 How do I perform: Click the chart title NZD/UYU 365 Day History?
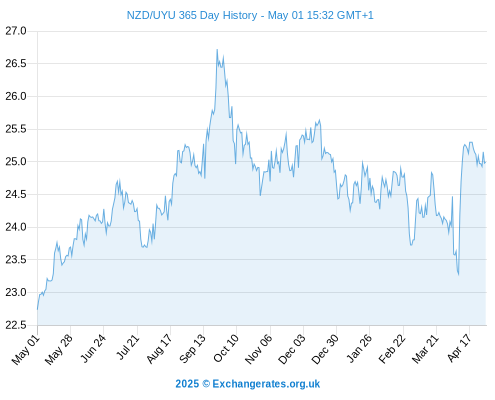tap(192, 15)
